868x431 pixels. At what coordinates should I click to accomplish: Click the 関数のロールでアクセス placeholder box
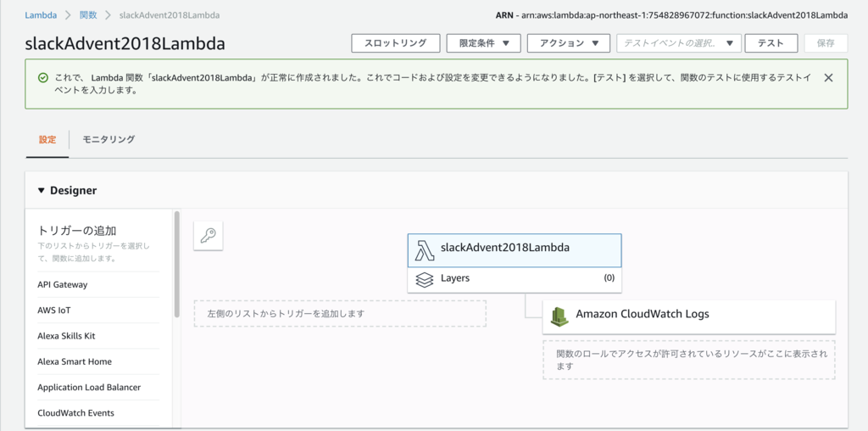pyautogui.click(x=688, y=360)
